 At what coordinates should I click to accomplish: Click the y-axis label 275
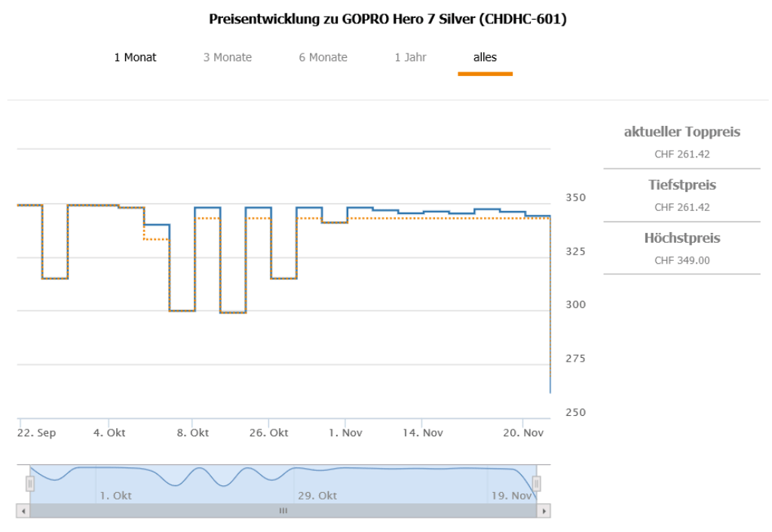[575, 359]
